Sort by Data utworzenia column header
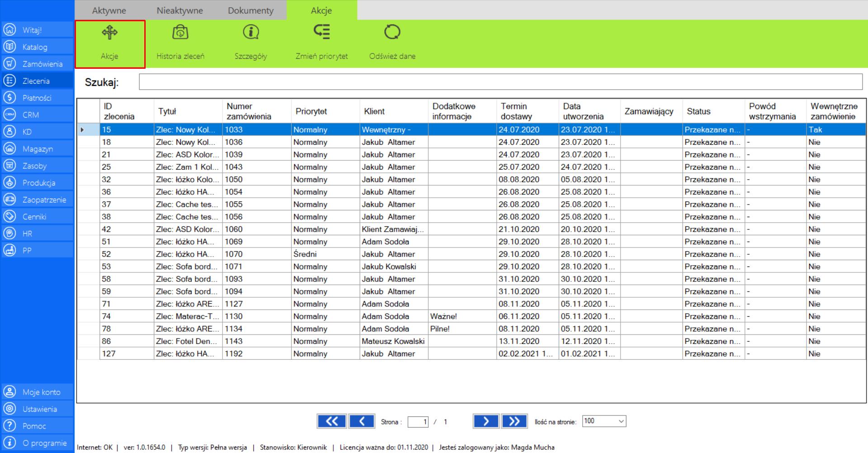Viewport: 868px width, 453px height. click(590, 111)
